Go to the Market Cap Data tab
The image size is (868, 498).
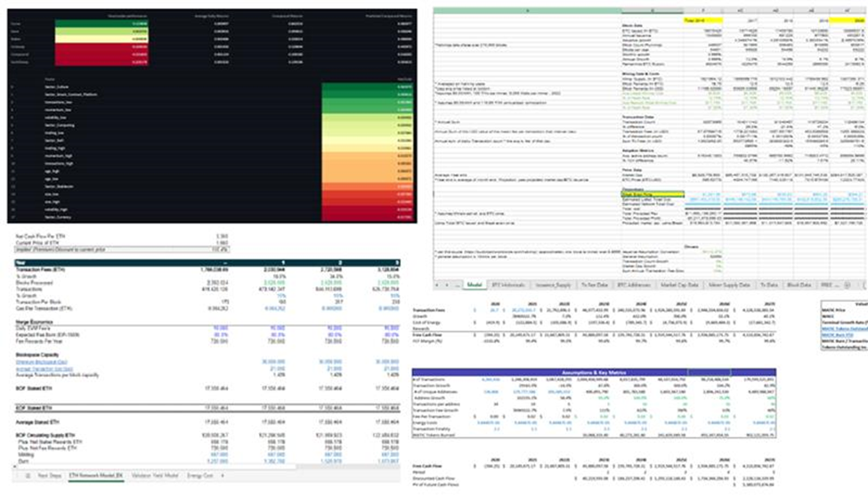pyautogui.click(x=679, y=285)
